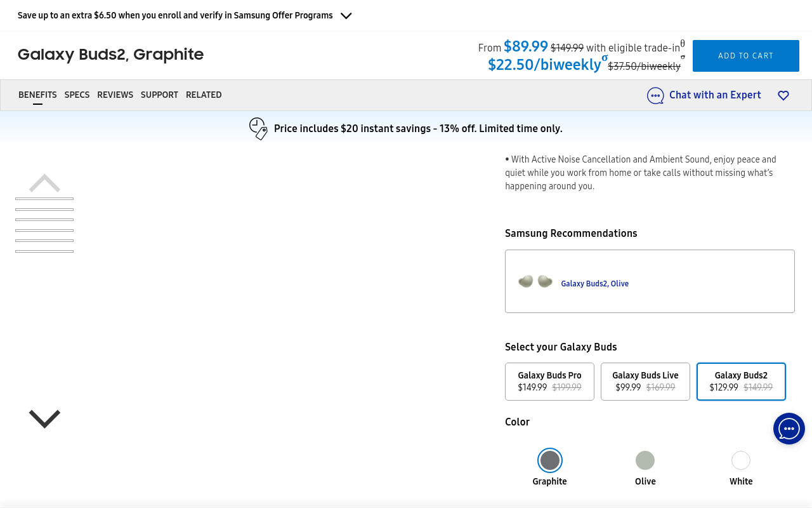The height and width of the screenshot is (508, 812).
Task: Choose the White color swatch
Action: [741, 460]
